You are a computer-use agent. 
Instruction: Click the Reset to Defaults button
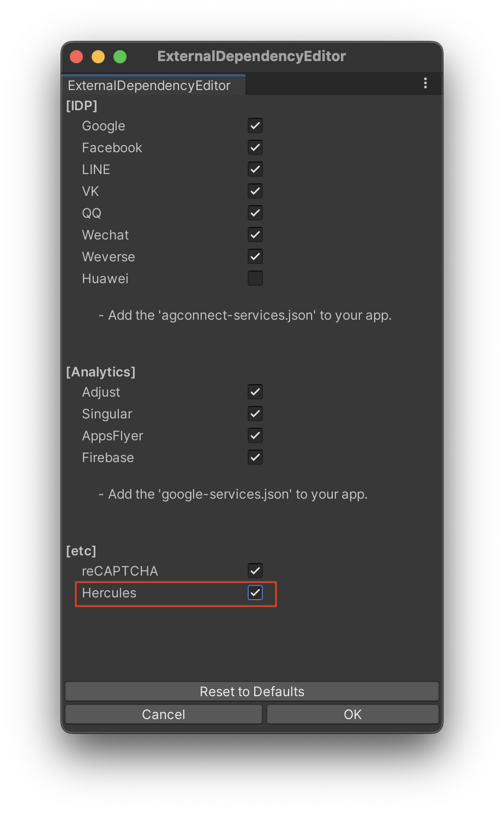(x=252, y=691)
